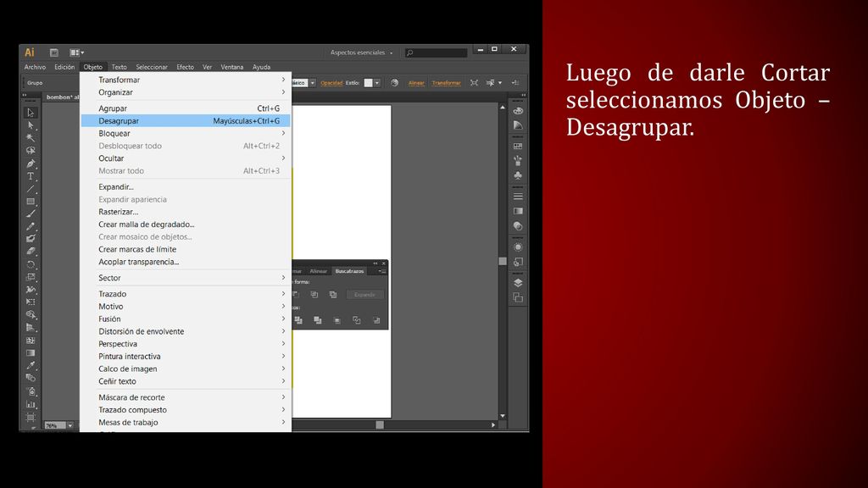868x488 pixels.
Task: Expand the Transformar submenu
Action: tap(186, 80)
